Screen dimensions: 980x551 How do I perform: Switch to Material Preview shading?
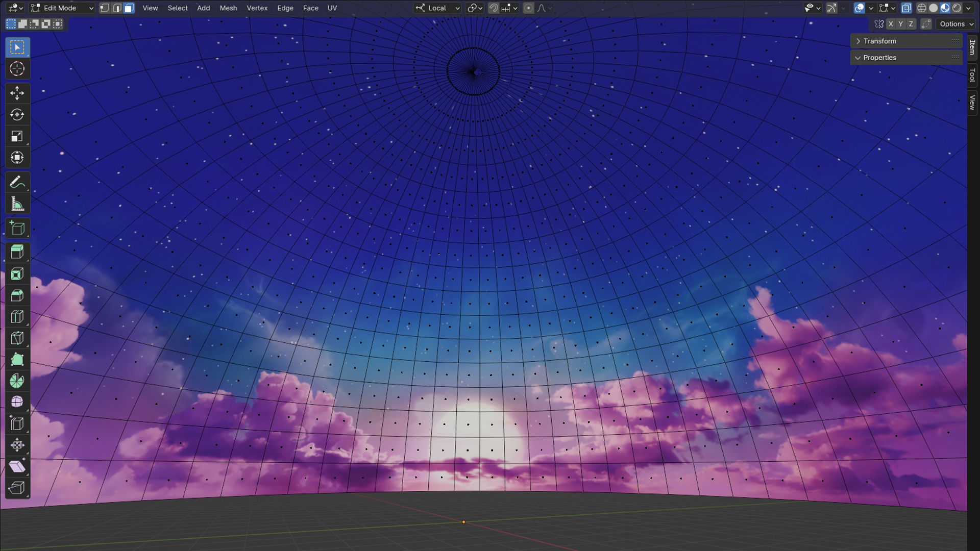coord(945,8)
